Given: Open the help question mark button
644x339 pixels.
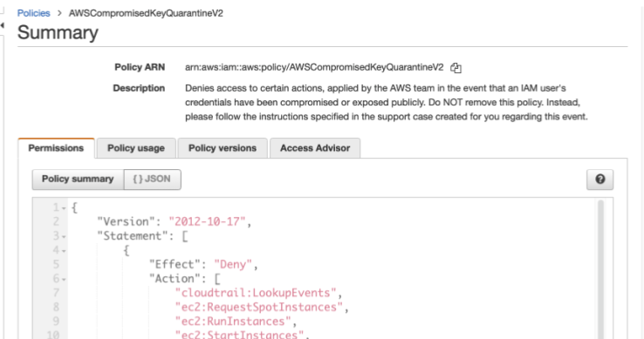Looking at the screenshot, I should pos(599,180).
